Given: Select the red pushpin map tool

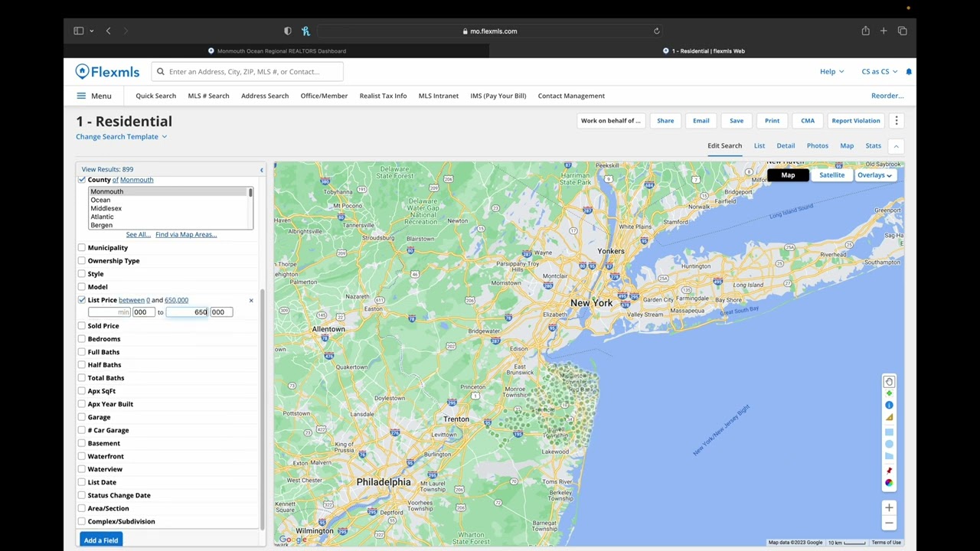Looking at the screenshot, I should click(889, 470).
